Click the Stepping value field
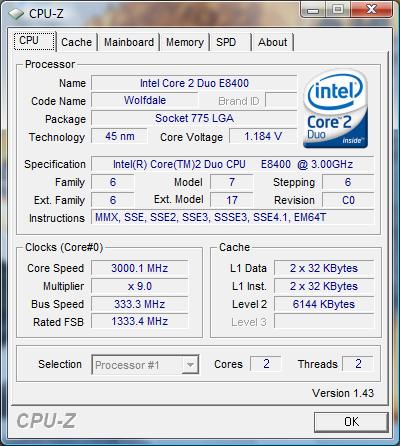Screen dimensions: 400x446 pyautogui.click(x=348, y=182)
